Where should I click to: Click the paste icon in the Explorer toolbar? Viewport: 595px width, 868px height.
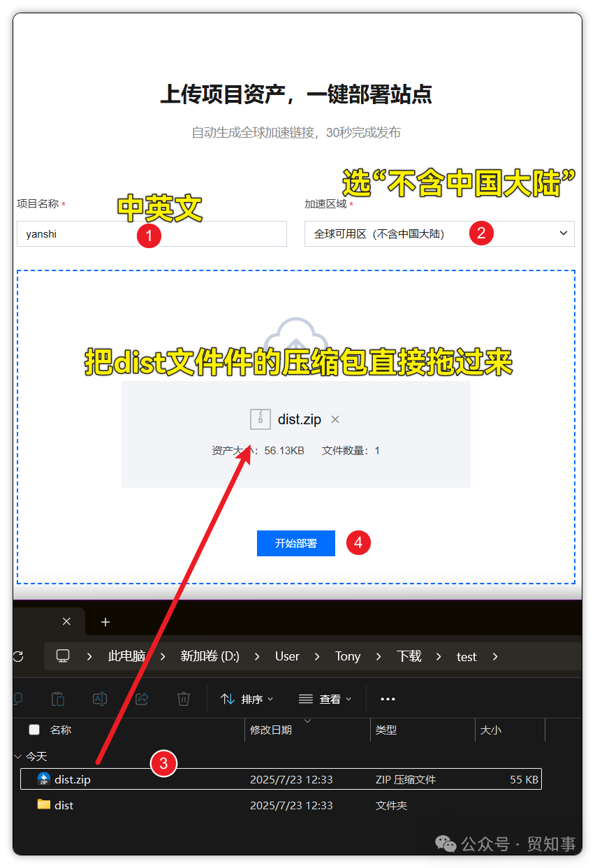[x=58, y=699]
